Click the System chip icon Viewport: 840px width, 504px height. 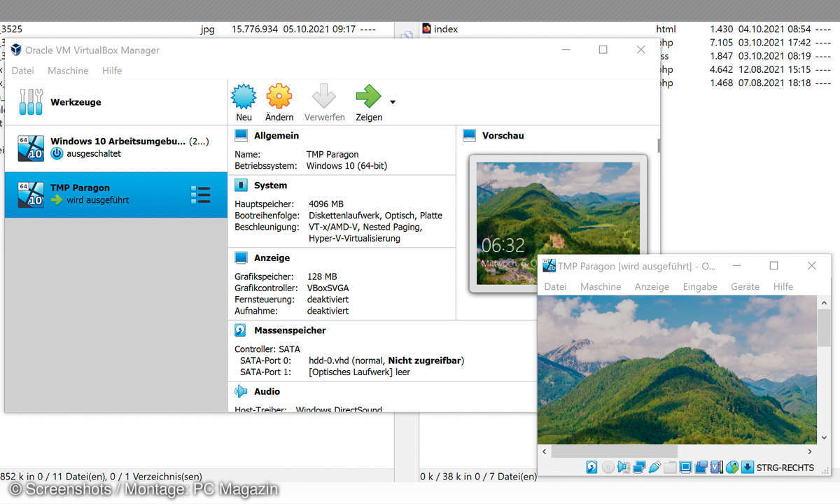point(241,185)
